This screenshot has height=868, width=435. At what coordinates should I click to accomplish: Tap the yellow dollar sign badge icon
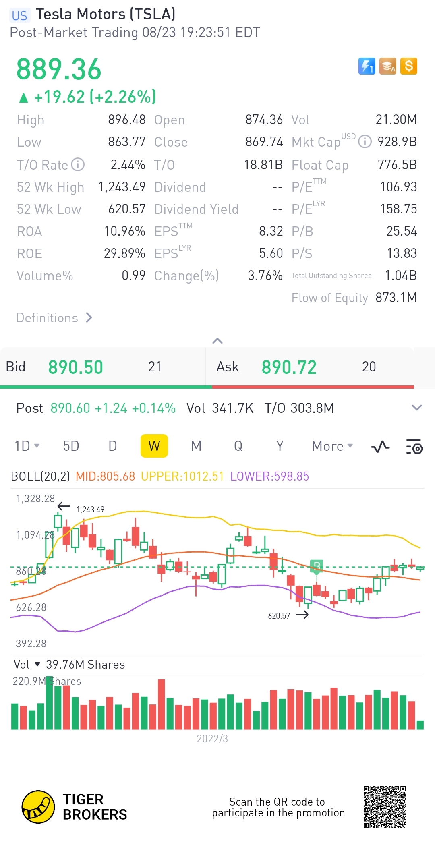coord(409,66)
